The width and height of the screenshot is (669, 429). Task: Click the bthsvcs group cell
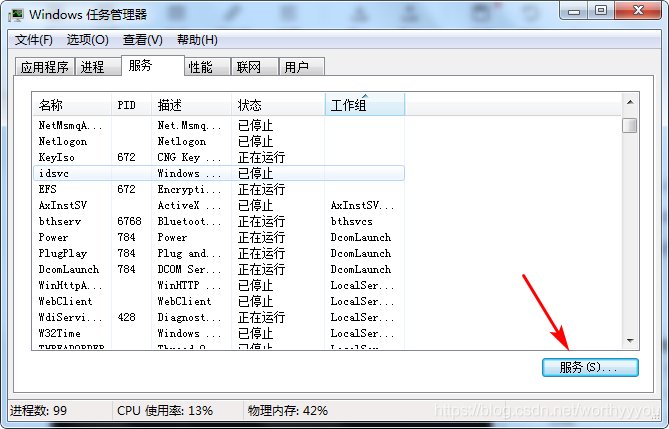point(352,221)
